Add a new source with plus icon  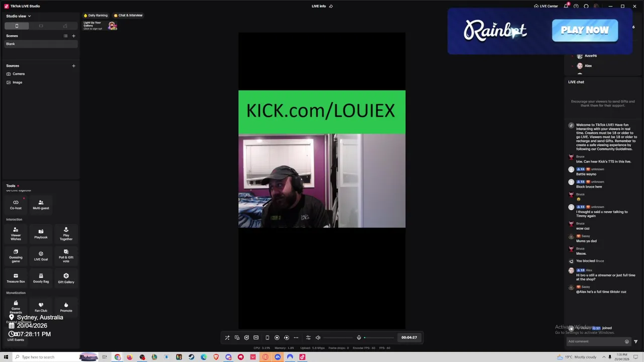pos(73,66)
